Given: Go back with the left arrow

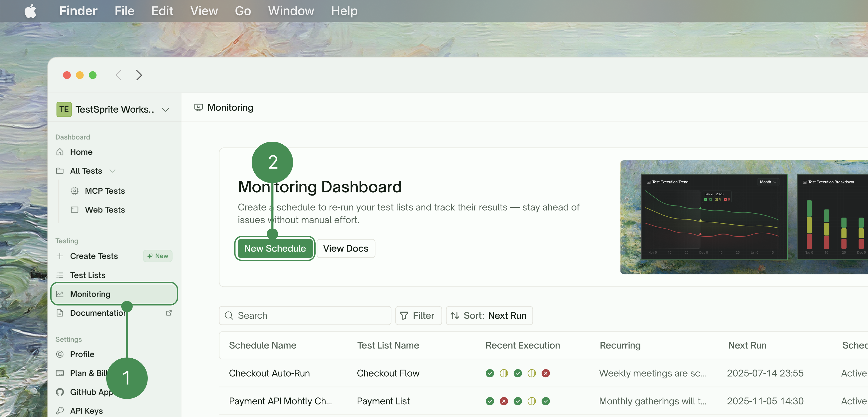Looking at the screenshot, I should (118, 75).
